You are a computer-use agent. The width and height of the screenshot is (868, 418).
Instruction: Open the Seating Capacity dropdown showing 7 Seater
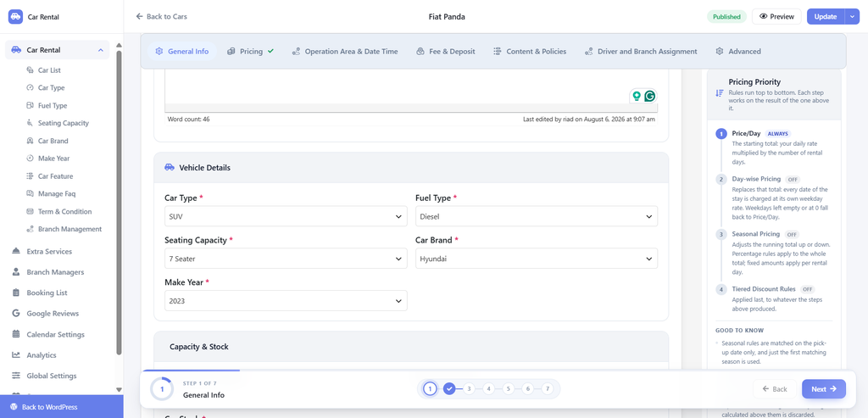click(286, 259)
